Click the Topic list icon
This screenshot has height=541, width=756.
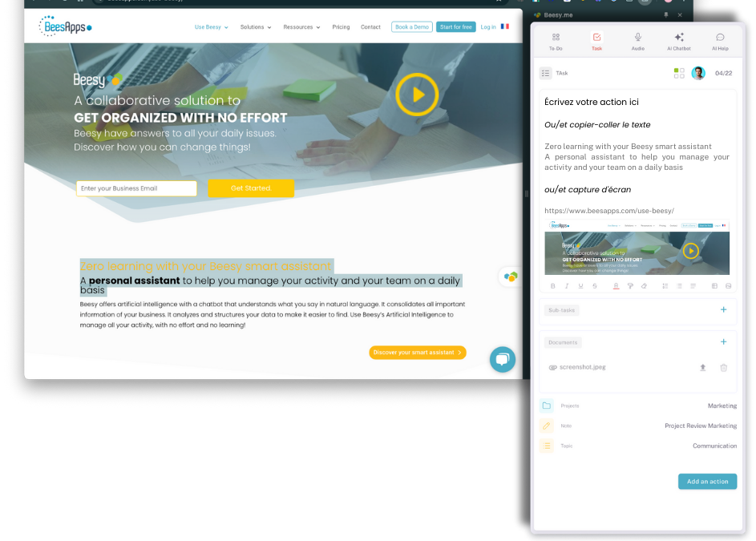(546, 446)
